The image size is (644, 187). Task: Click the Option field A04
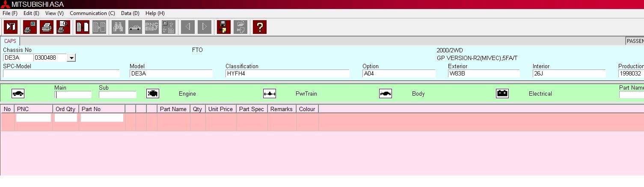(399, 73)
